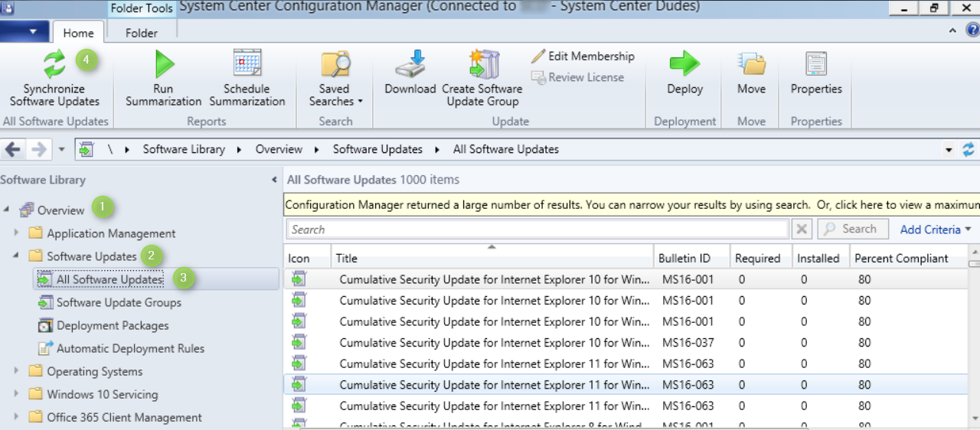Click Synchronize Software Updates icon
The width and height of the screenshot is (980, 430).
coord(54,64)
